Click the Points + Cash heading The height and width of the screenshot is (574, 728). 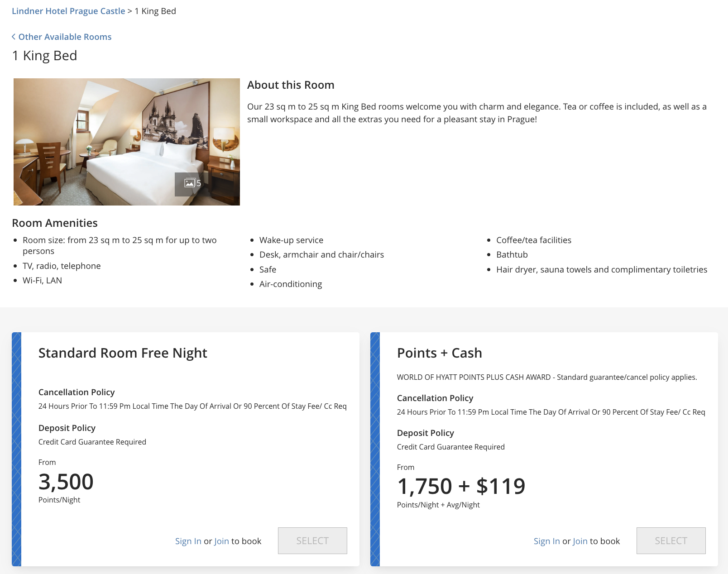(439, 353)
